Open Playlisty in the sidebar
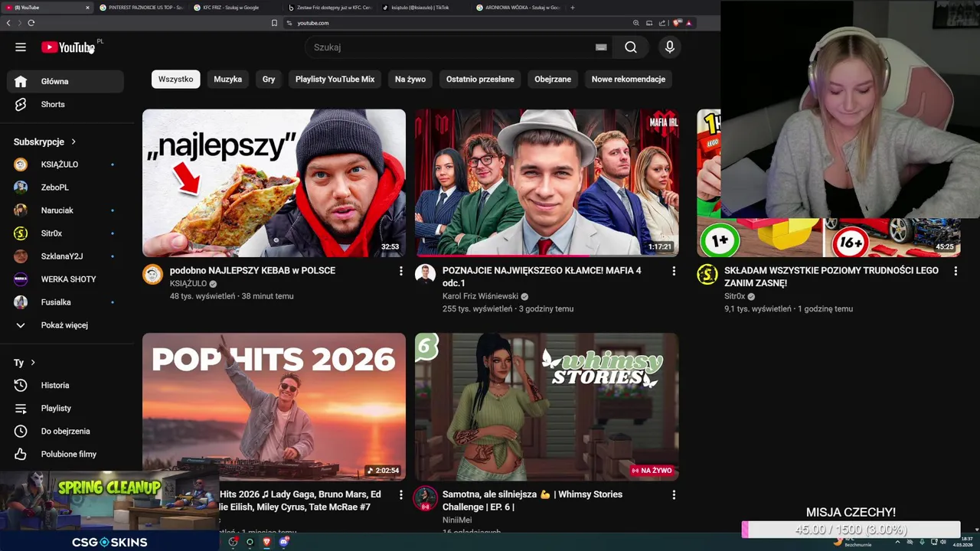This screenshot has height=551, width=980. coord(65,408)
